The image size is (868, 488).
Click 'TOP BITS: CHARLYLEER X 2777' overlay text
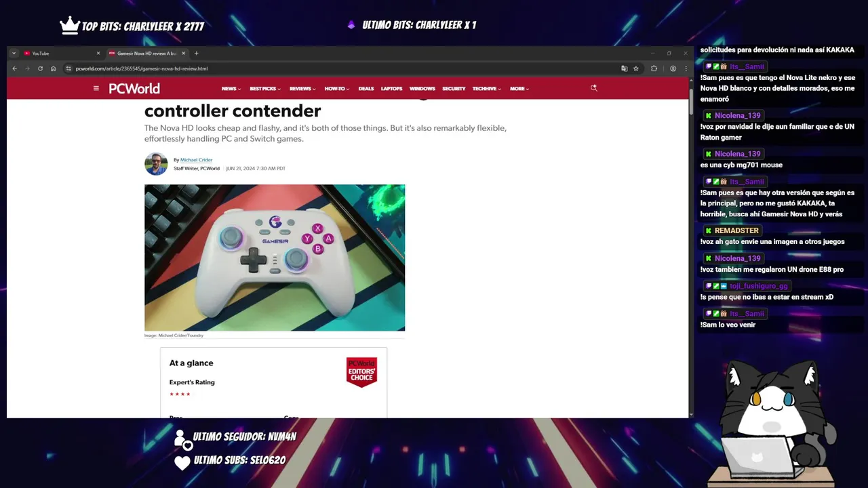coord(142,26)
